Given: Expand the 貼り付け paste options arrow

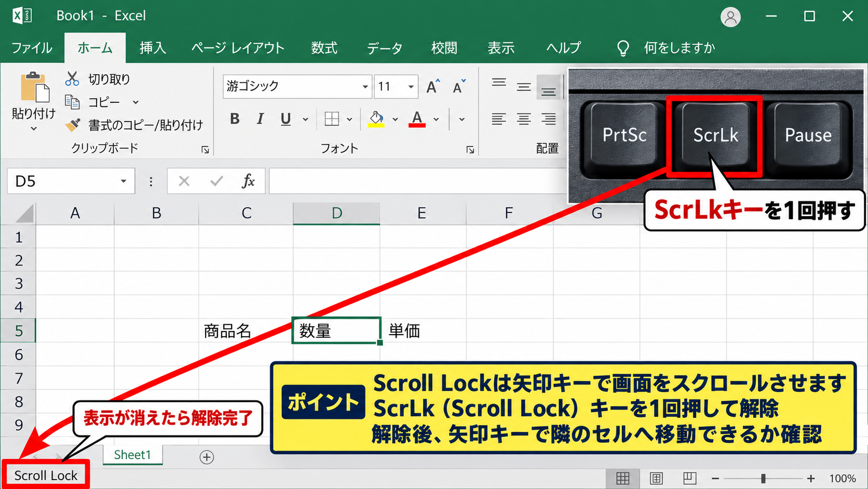Looking at the screenshot, I should [x=34, y=128].
